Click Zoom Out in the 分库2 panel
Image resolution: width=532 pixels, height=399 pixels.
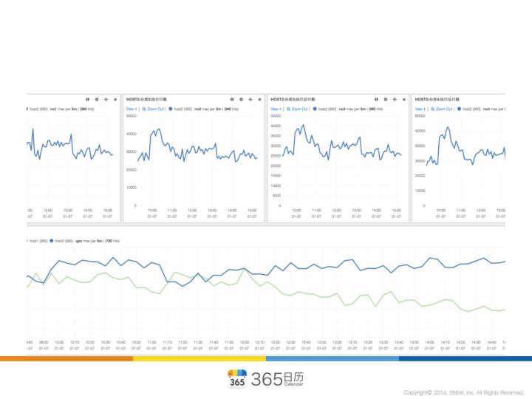tap(153, 109)
